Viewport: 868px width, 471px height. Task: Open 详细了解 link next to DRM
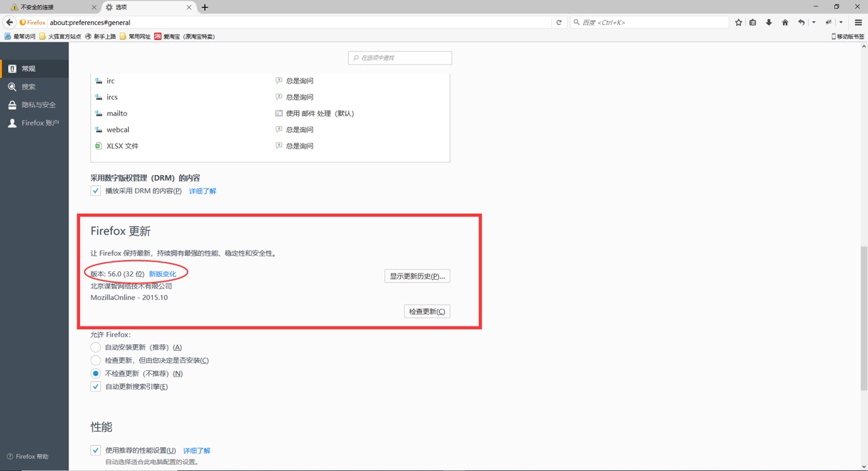pos(202,191)
